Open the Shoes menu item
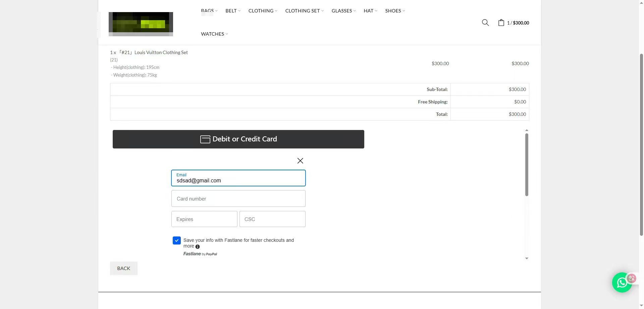The image size is (644, 309). coord(393,11)
